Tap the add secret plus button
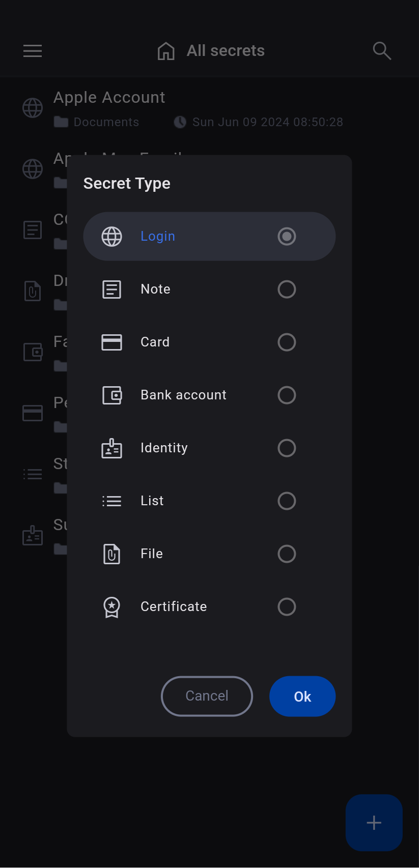The height and width of the screenshot is (868, 419). [374, 823]
